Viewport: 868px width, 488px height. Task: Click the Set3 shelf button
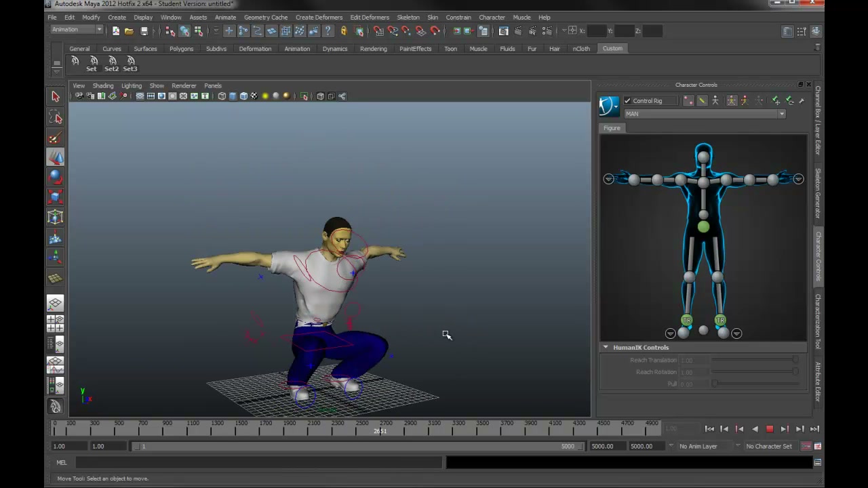(130, 64)
